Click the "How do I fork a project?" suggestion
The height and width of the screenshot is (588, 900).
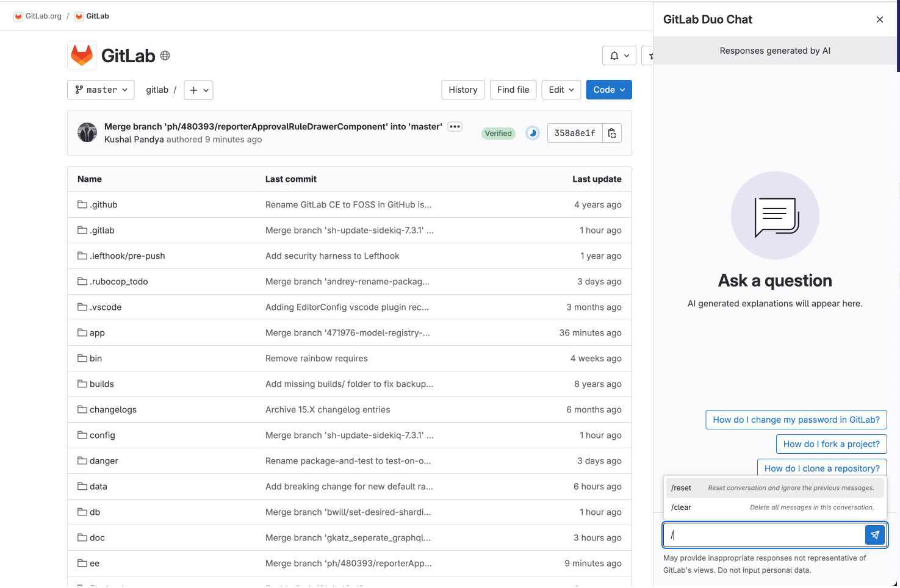(831, 443)
